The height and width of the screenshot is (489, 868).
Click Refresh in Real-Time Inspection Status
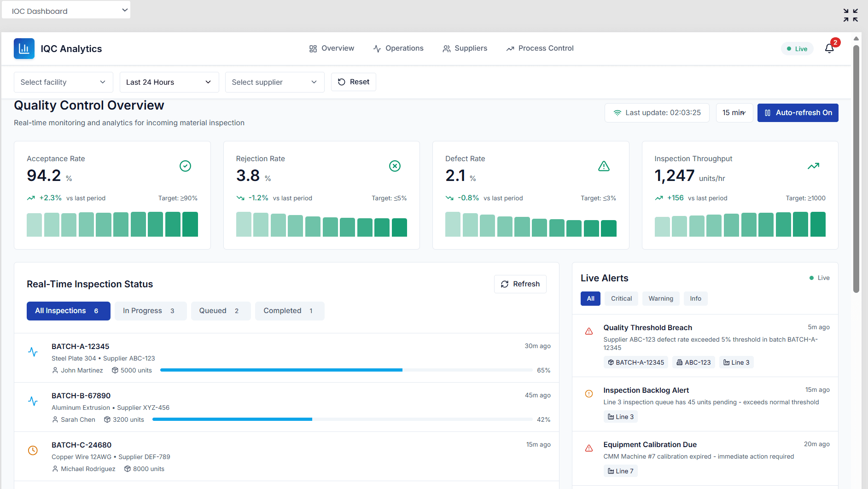(520, 284)
